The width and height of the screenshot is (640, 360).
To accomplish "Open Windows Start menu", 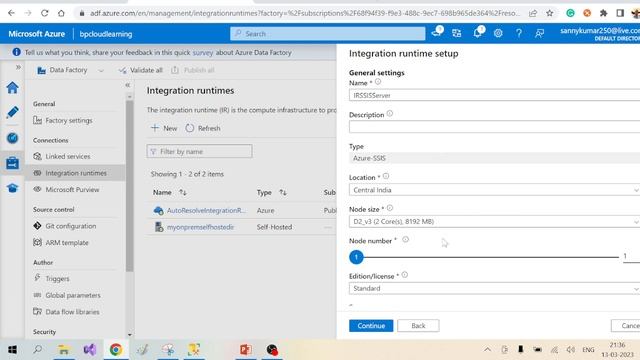I will pyautogui.click(x=12, y=350).
